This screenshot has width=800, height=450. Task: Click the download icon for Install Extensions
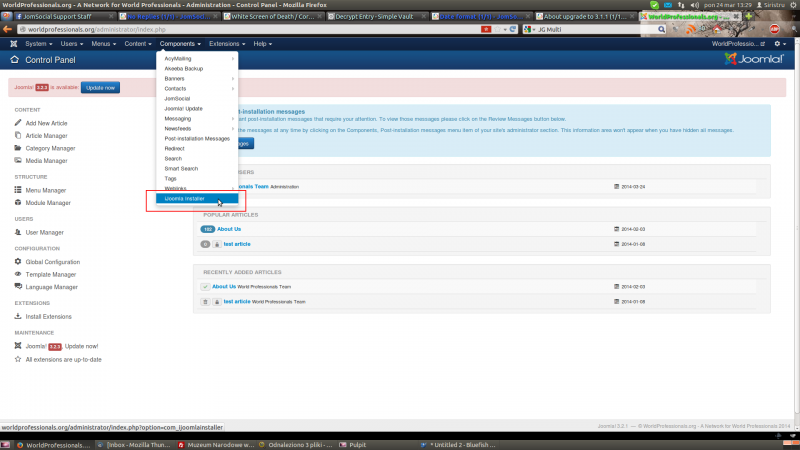18,316
